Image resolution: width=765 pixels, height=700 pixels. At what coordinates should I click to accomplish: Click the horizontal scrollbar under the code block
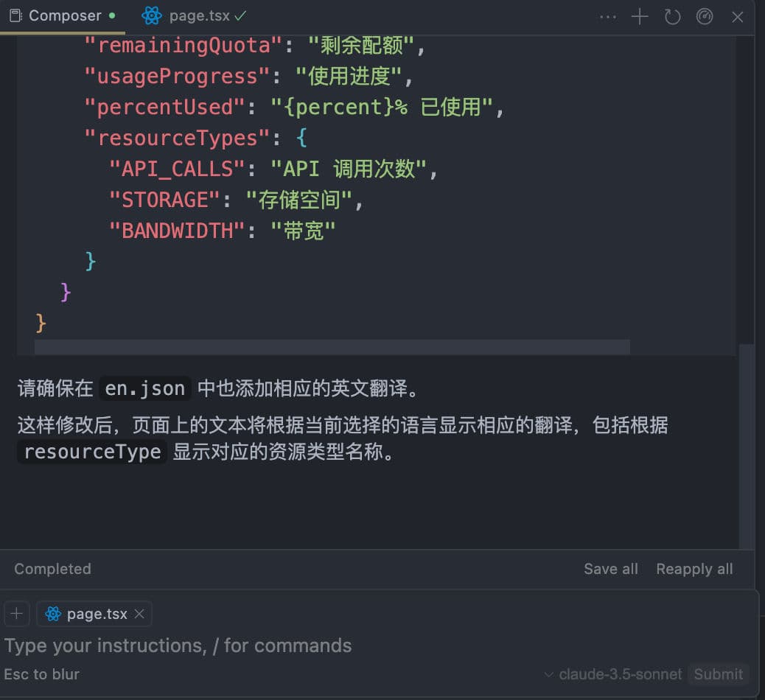point(332,346)
